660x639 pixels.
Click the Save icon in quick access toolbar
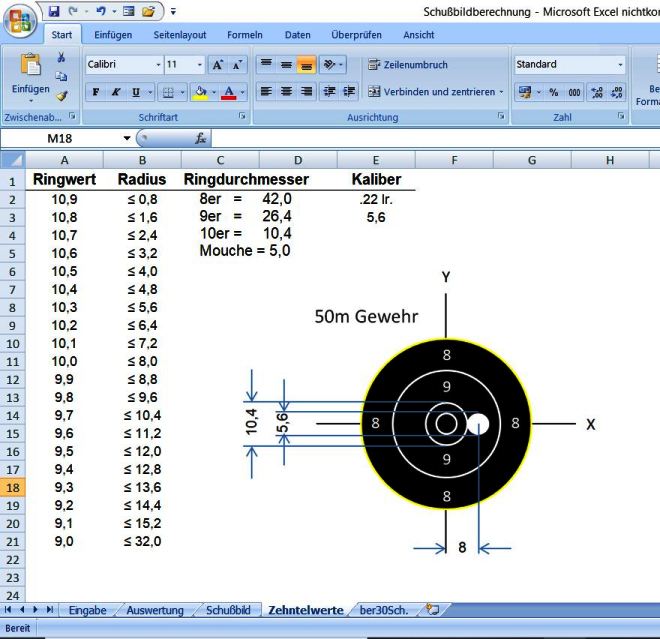pos(54,11)
